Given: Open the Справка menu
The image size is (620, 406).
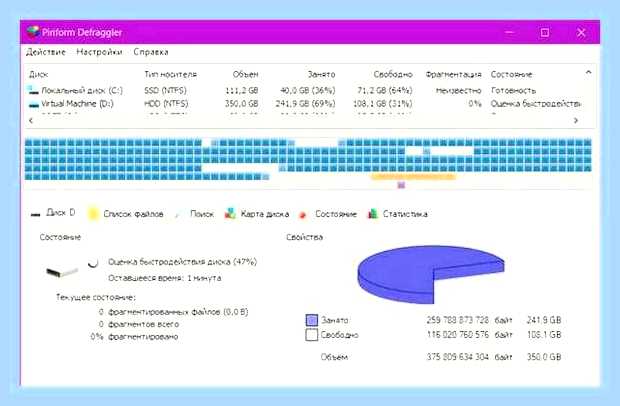Looking at the screenshot, I should pos(151,52).
